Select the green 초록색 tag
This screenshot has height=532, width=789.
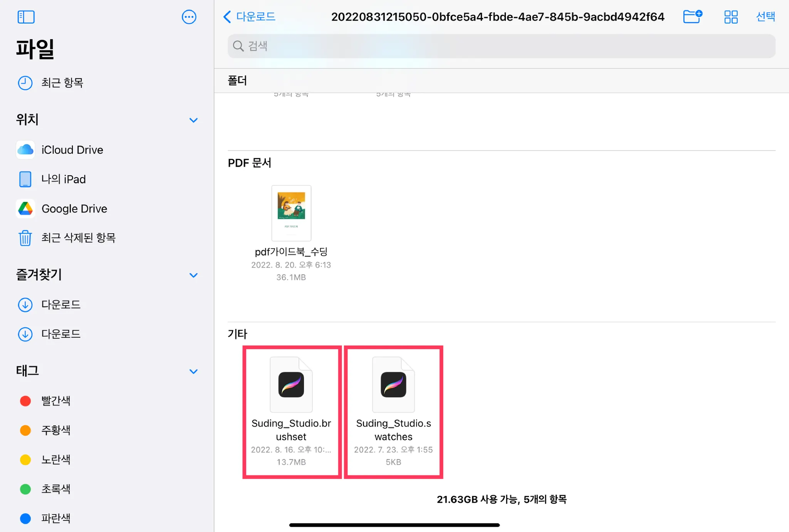tap(55, 489)
